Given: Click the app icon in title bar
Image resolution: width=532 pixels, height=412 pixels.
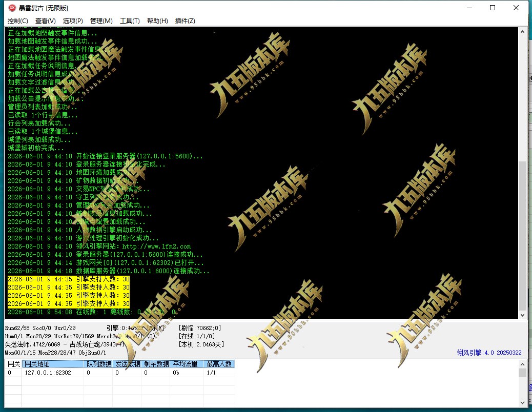Looking at the screenshot, I should 12,8.
